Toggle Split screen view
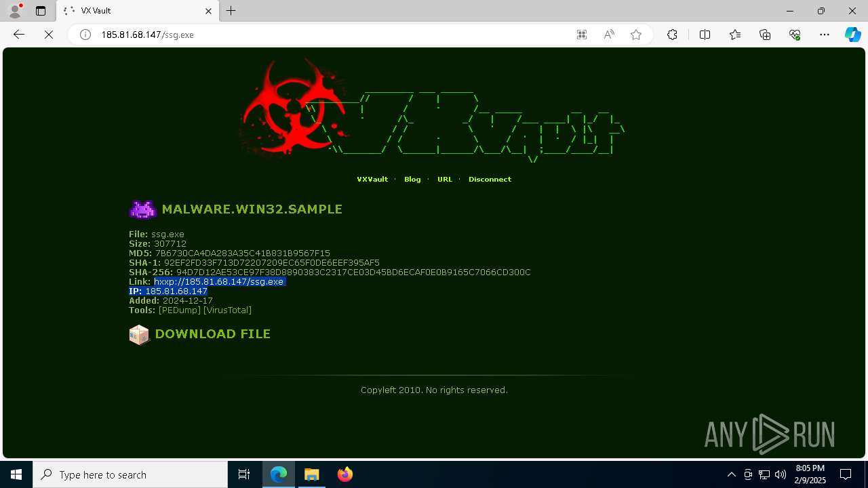Screen dimensions: 868x488 pyautogui.click(x=705, y=35)
